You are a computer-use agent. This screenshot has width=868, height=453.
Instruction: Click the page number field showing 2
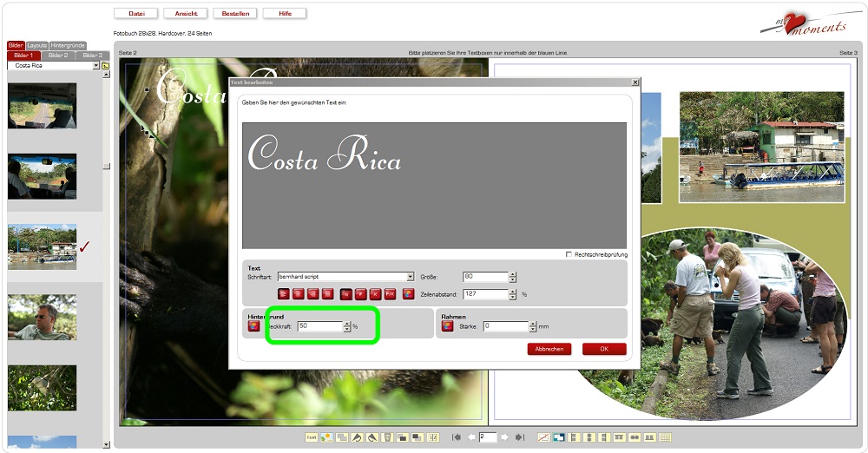click(x=488, y=437)
